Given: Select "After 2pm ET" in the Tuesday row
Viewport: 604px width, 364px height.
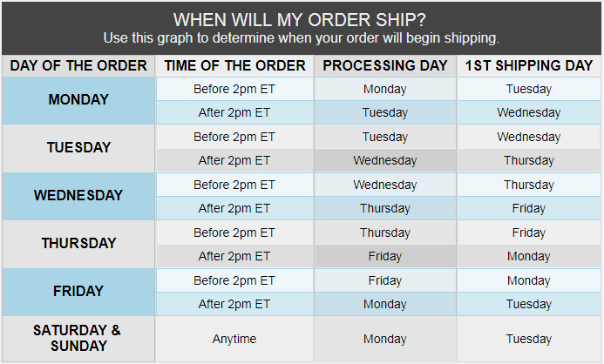Looking at the screenshot, I should click(234, 160).
